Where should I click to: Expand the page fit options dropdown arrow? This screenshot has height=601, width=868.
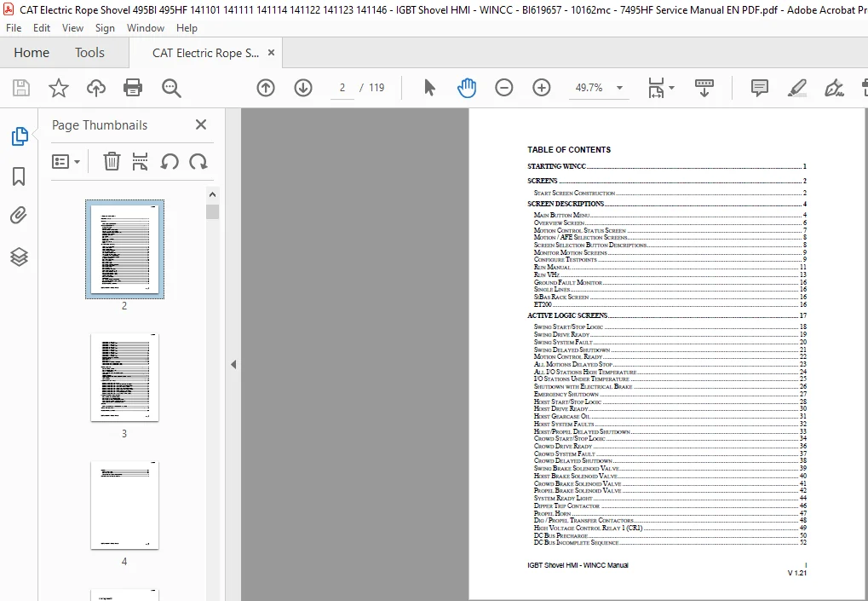[x=671, y=88]
